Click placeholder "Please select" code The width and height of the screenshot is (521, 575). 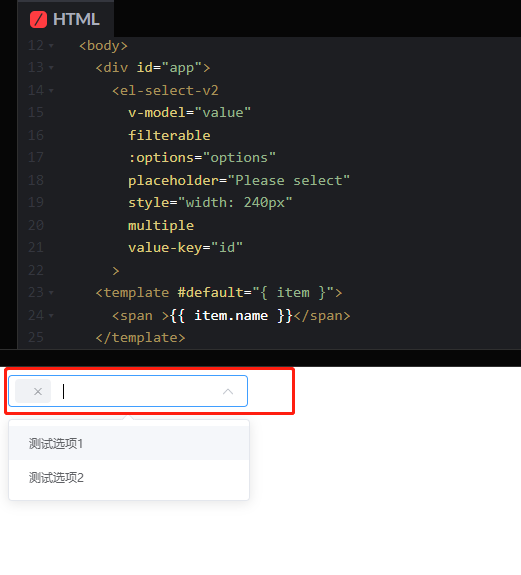[x=239, y=180]
